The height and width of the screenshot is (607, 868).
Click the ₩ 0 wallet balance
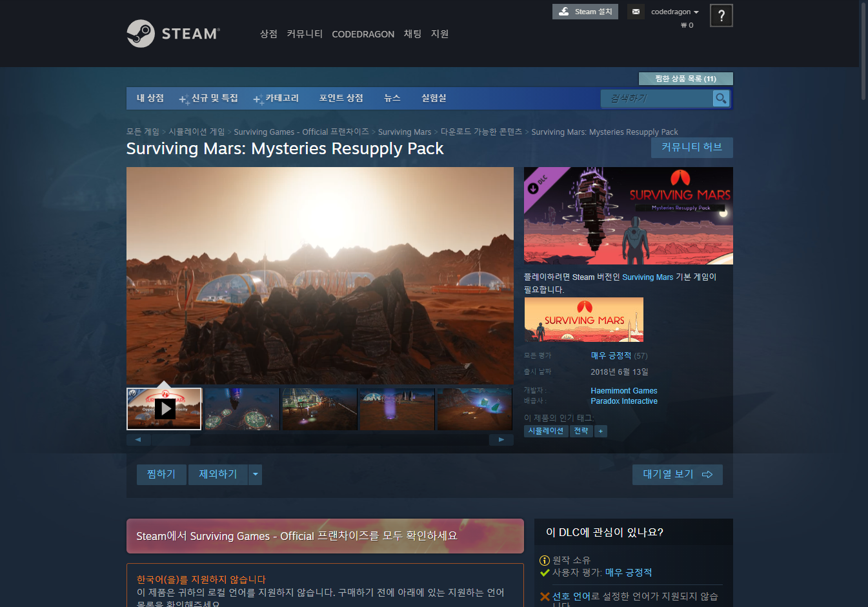pos(687,25)
